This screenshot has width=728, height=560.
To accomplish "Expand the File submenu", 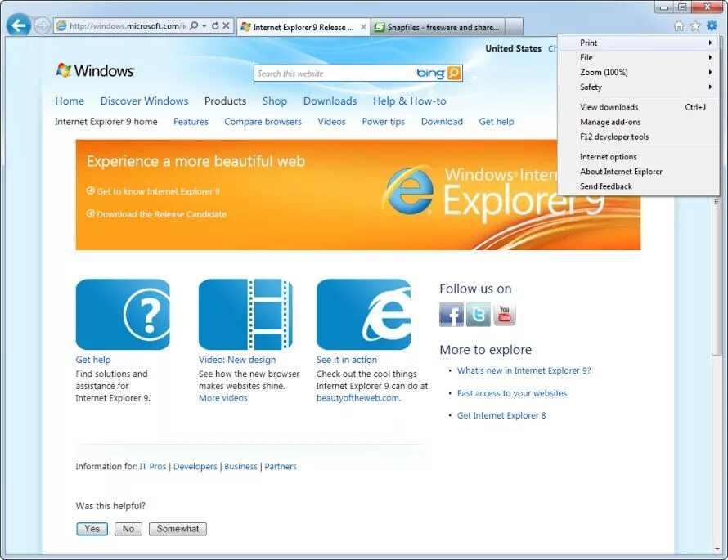I will 639,57.
